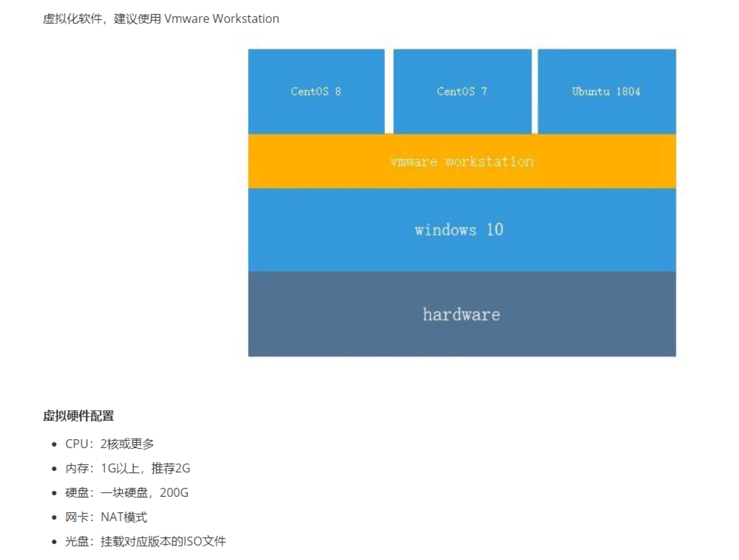
Task: Click the line '网卡：NAT模式'
Action: (x=106, y=517)
